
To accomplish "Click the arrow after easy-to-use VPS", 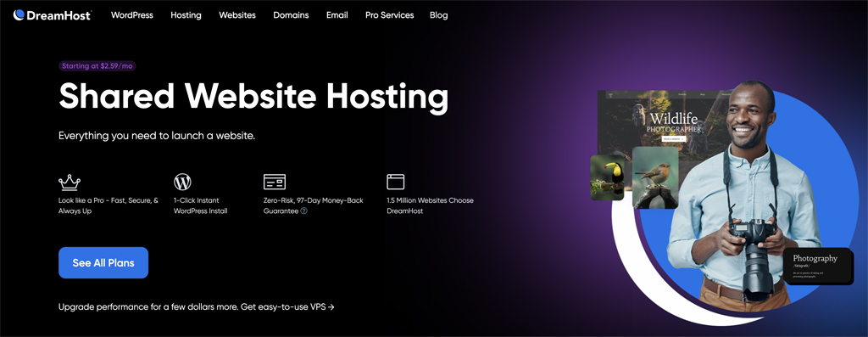I will click(331, 306).
